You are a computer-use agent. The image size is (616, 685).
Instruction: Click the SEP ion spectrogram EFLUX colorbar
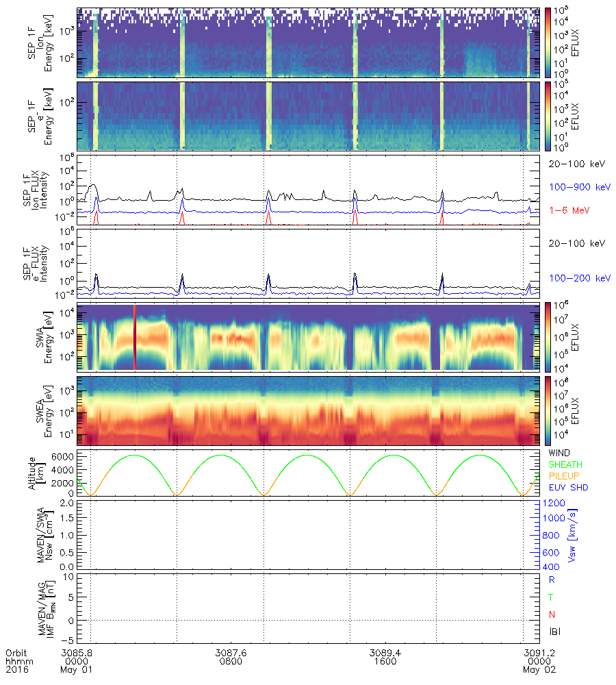point(548,42)
